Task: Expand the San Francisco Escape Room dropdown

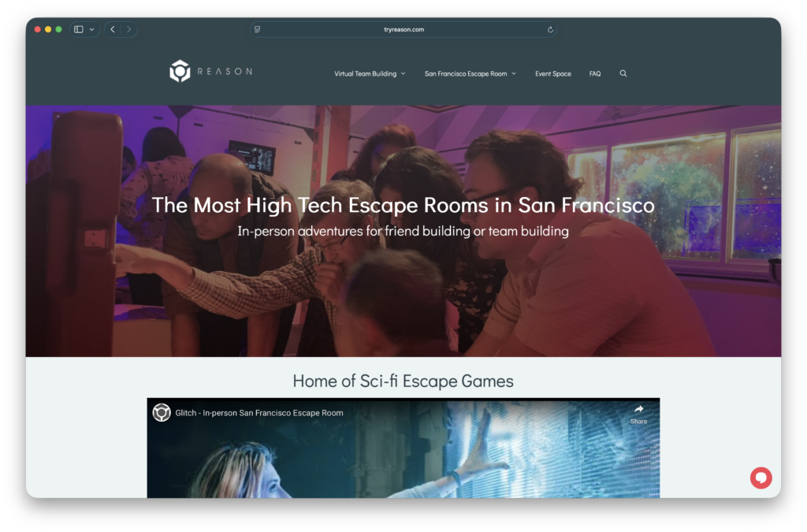Action: point(470,73)
